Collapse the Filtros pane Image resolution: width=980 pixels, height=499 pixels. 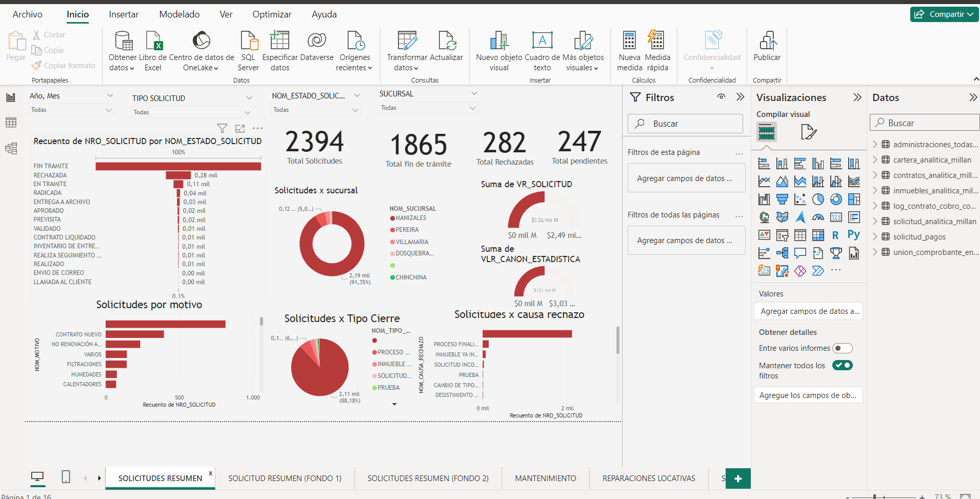click(x=740, y=97)
